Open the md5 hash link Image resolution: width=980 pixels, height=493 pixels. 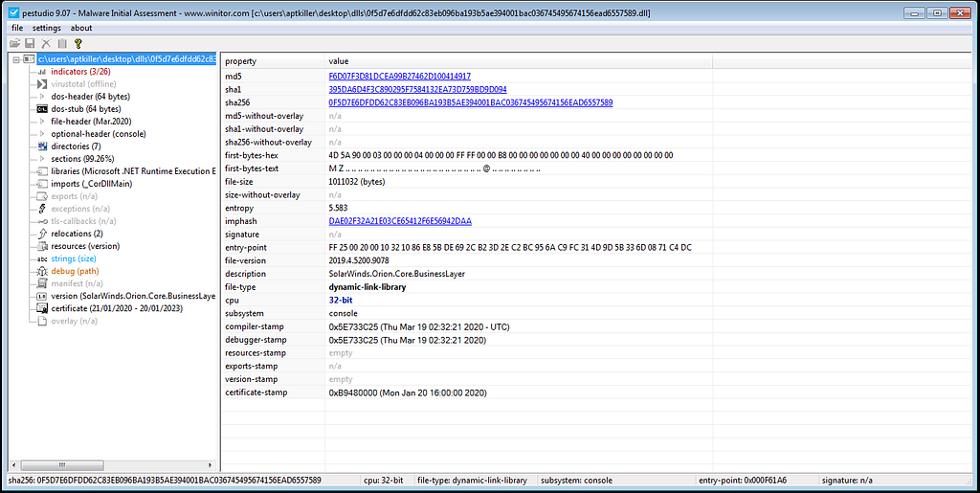pyautogui.click(x=399, y=77)
